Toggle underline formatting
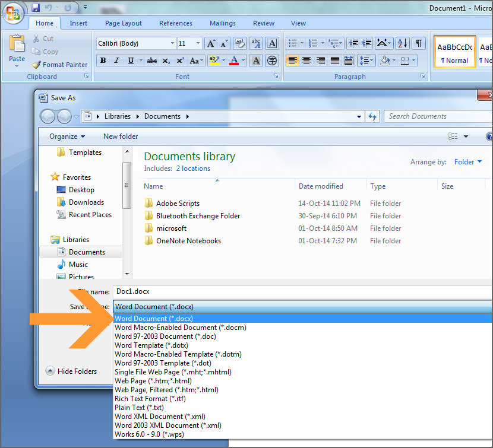Image resolution: width=493 pixels, height=448 pixels. pyautogui.click(x=131, y=61)
